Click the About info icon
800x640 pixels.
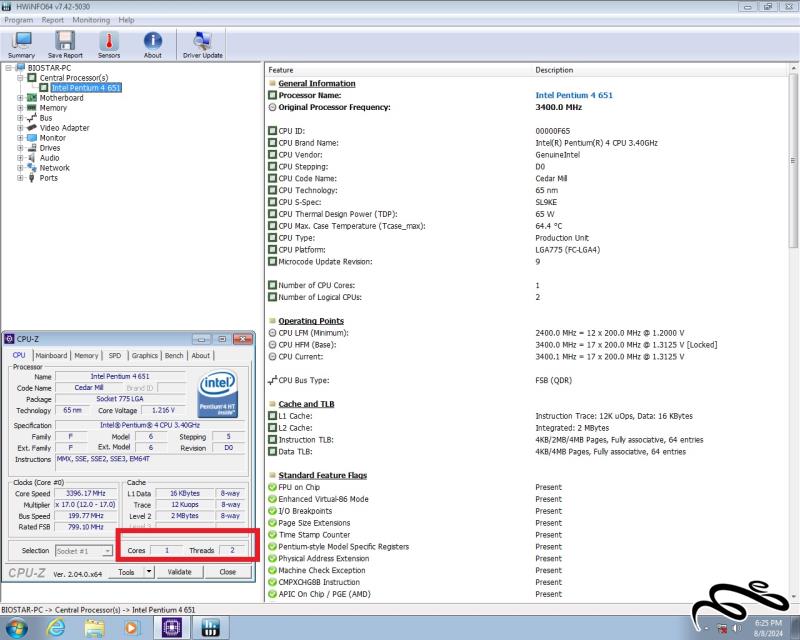[153, 45]
